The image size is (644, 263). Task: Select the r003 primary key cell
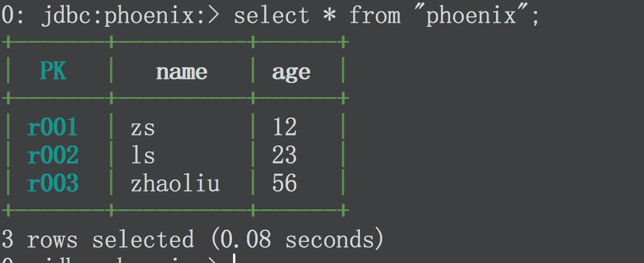click(x=53, y=184)
